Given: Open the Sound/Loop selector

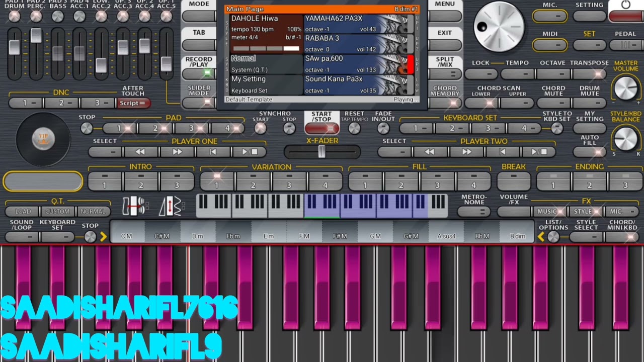Looking at the screenshot, I should click(22, 236).
